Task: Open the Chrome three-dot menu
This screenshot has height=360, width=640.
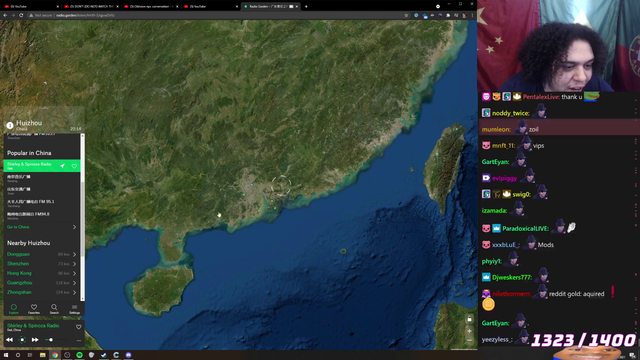Action: coord(472,15)
